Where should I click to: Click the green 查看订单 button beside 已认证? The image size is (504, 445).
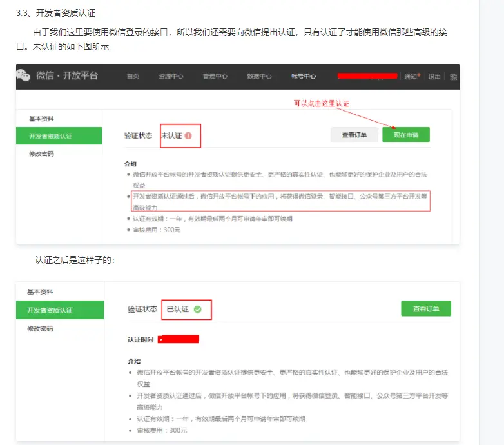pos(426,309)
